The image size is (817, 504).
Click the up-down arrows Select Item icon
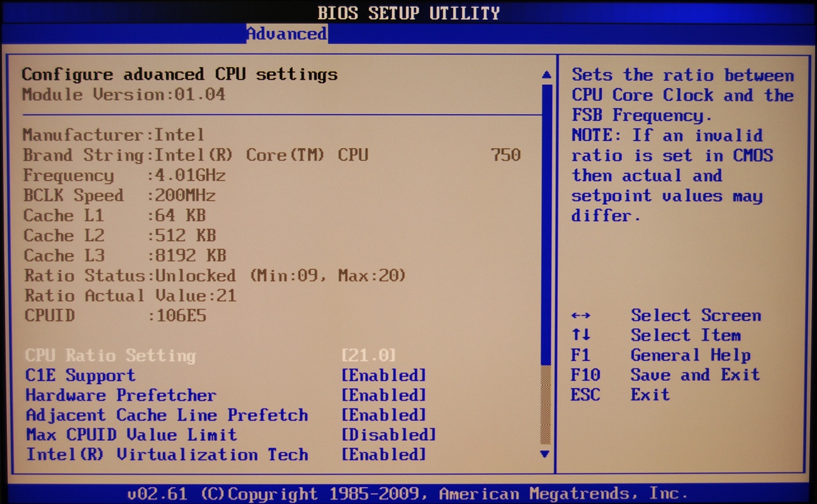coord(581,336)
